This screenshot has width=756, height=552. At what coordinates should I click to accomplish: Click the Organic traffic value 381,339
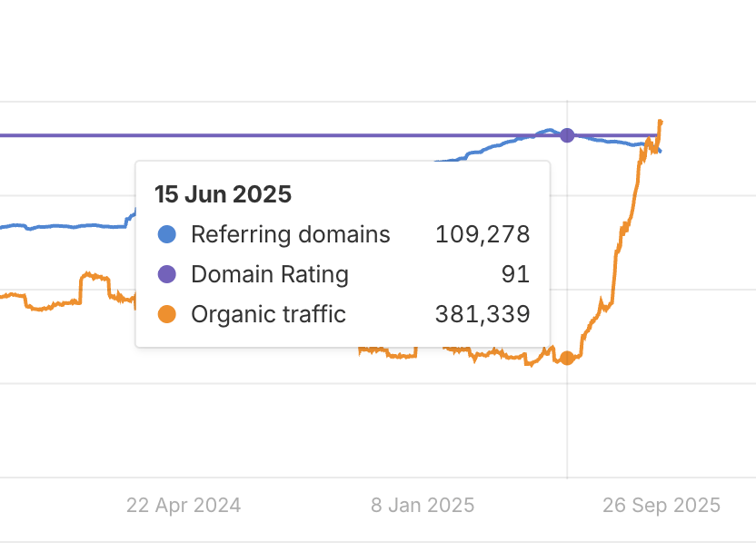pos(482,314)
